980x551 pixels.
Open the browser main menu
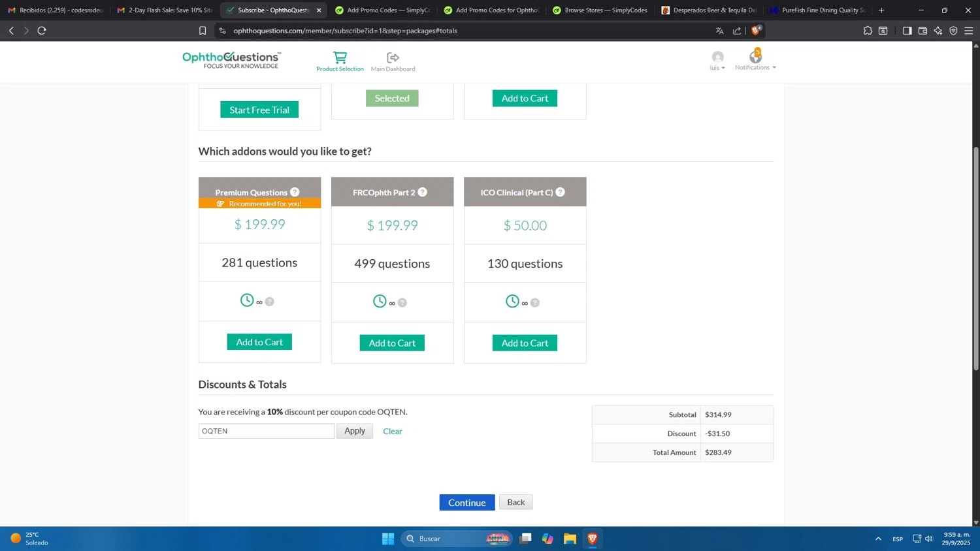(969, 31)
